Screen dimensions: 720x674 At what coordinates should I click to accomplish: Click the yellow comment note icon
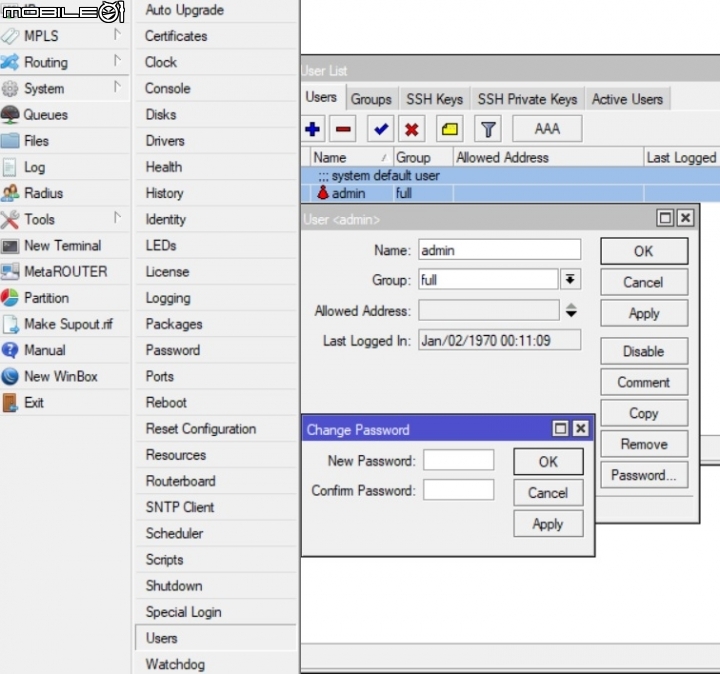pos(449,129)
